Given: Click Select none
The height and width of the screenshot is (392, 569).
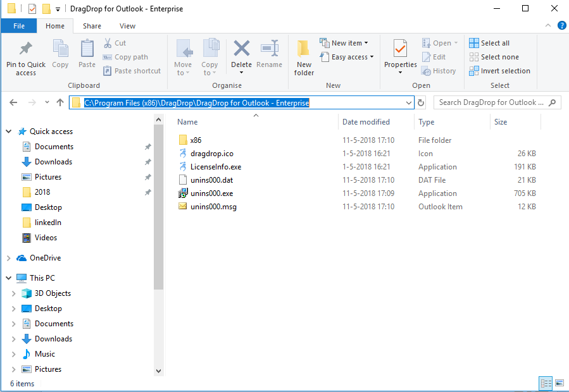Looking at the screenshot, I should (x=494, y=57).
